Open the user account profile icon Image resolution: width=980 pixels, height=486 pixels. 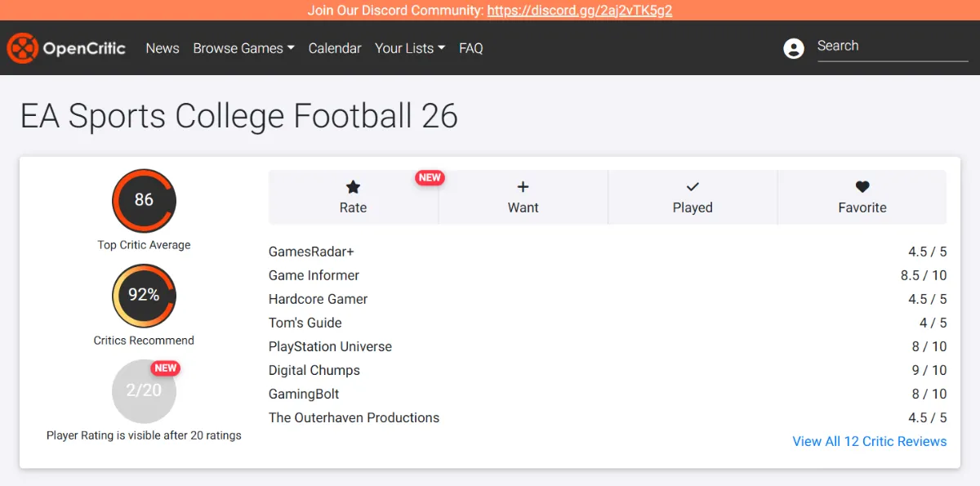click(794, 48)
